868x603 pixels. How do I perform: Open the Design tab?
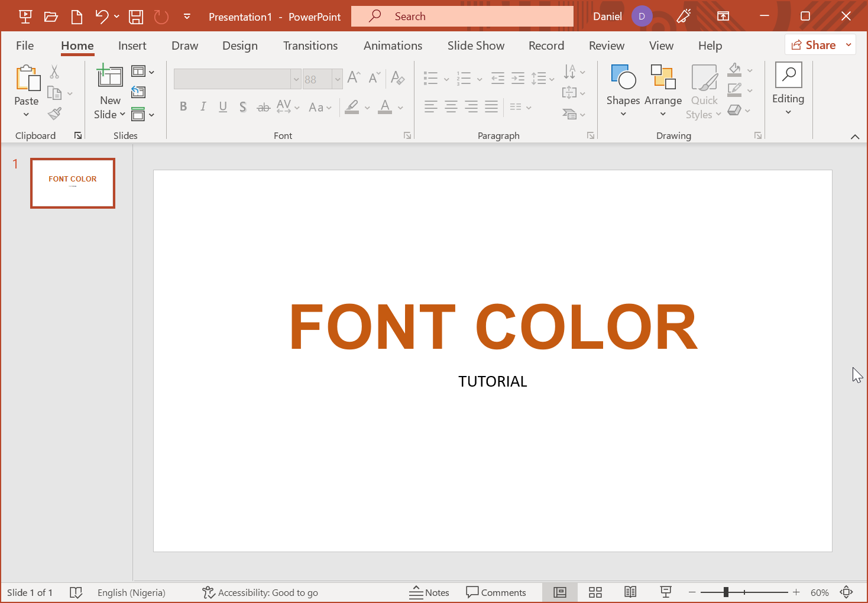click(239, 46)
